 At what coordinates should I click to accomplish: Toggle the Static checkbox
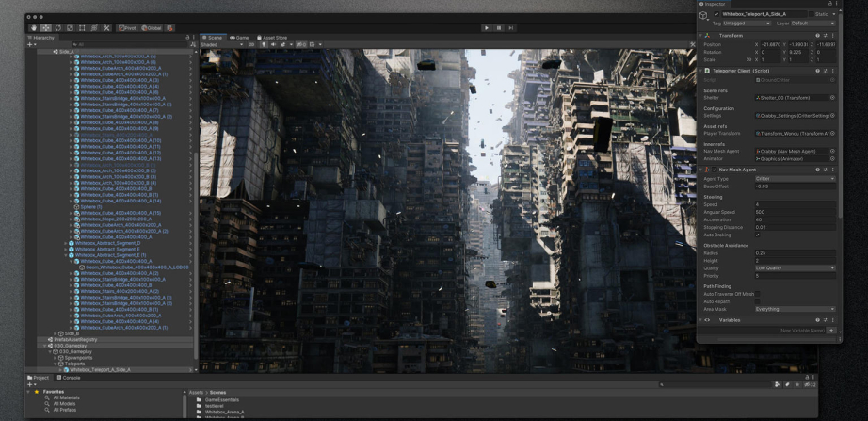(812, 14)
